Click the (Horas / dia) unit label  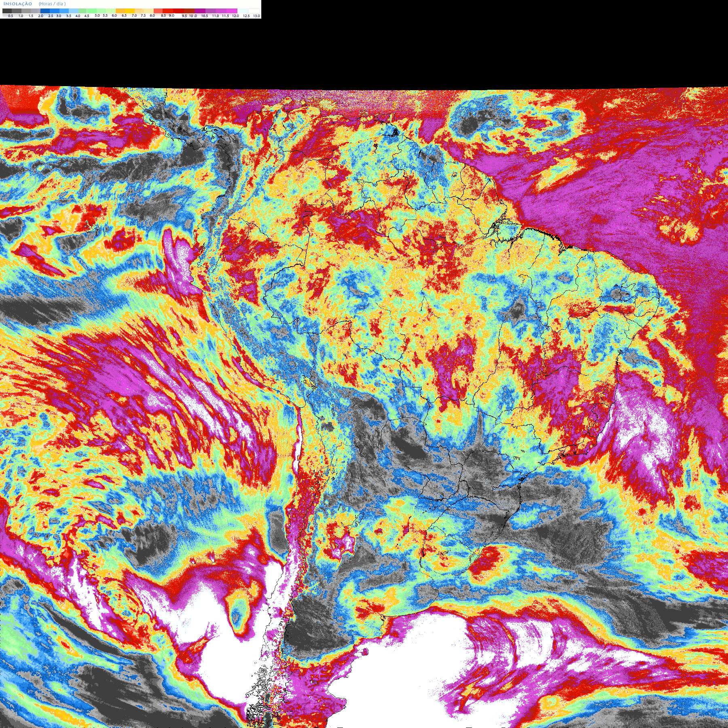coord(52,4)
